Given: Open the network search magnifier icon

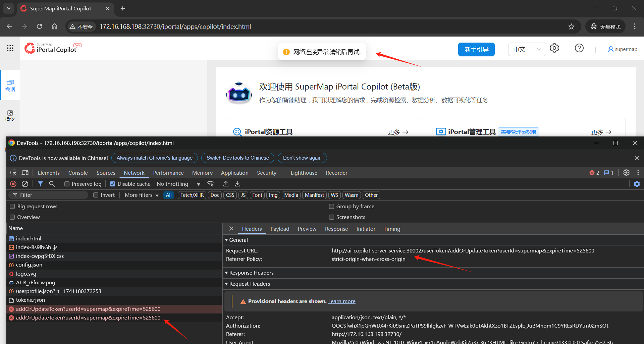Looking at the screenshot, I should pos(52,184).
